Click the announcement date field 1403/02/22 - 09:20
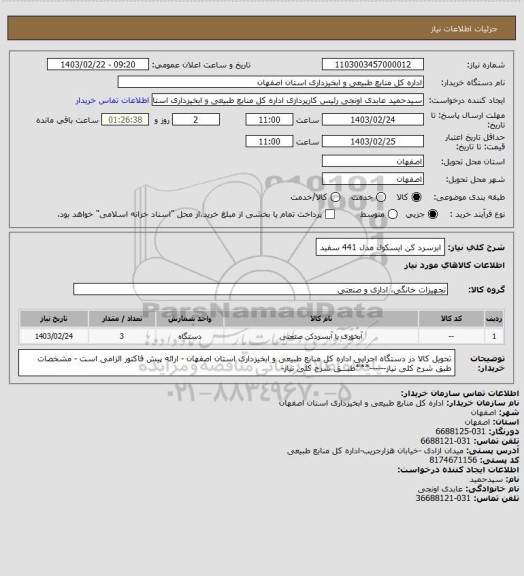The image size is (524, 576). (x=98, y=65)
